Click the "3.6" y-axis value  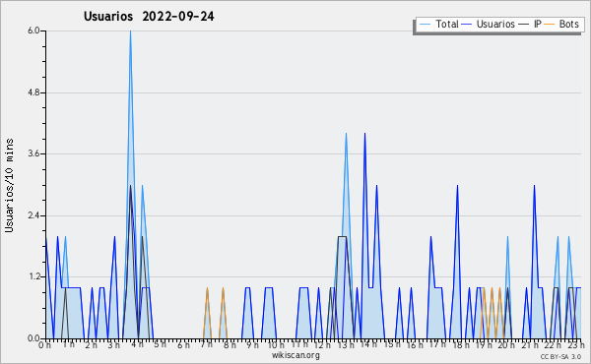[33, 153]
